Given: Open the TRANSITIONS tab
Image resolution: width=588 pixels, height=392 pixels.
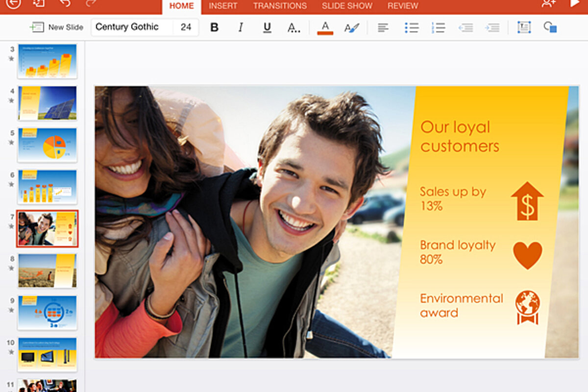Looking at the screenshot, I should [x=280, y=6].
